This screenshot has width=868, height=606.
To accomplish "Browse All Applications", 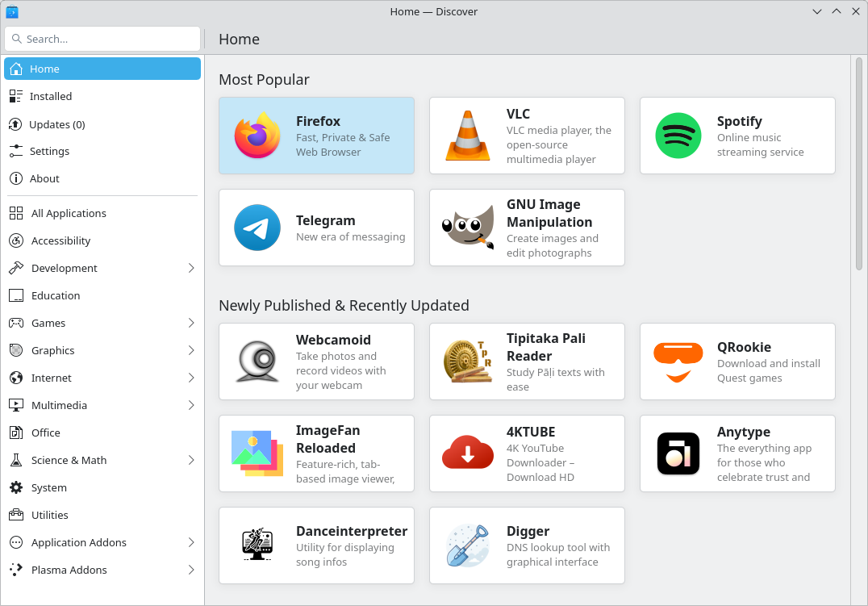I will (102, 213).
